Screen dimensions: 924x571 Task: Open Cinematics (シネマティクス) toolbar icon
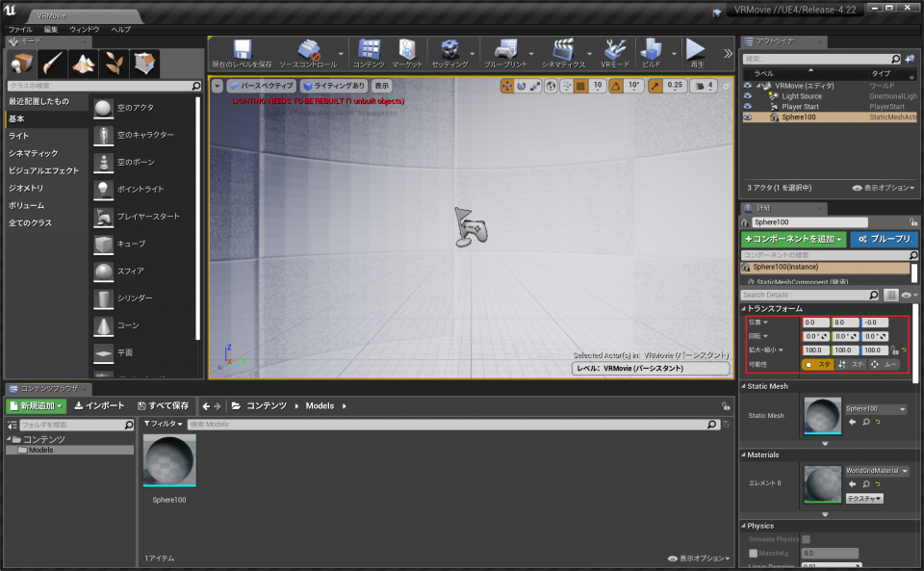tap(563, 54)
